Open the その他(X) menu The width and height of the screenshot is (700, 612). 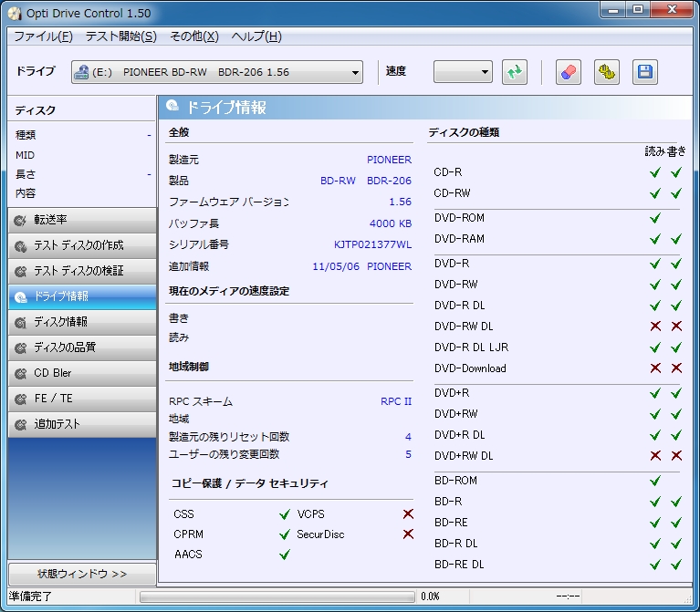[194, 36]
